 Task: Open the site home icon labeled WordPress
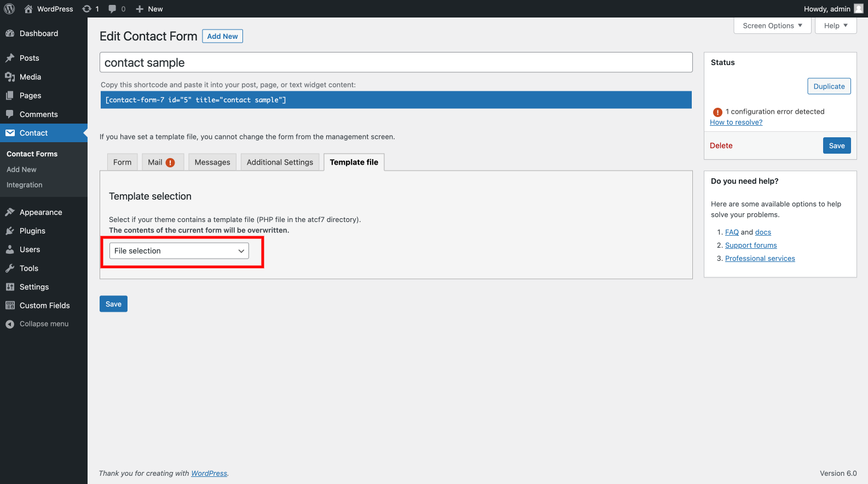point(28,9)
